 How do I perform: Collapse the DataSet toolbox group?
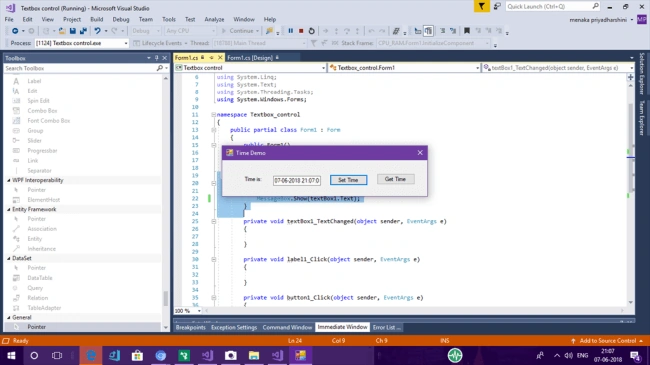[9, 258]
